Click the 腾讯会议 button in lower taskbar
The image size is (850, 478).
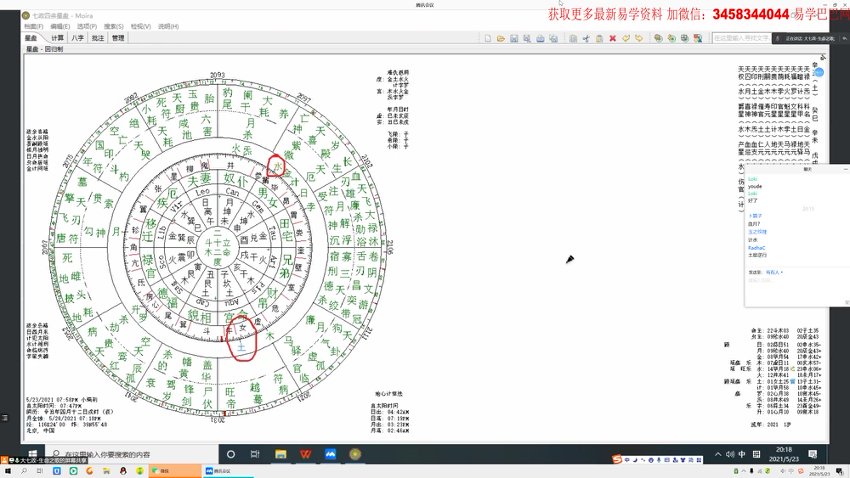tap(228, 471)
